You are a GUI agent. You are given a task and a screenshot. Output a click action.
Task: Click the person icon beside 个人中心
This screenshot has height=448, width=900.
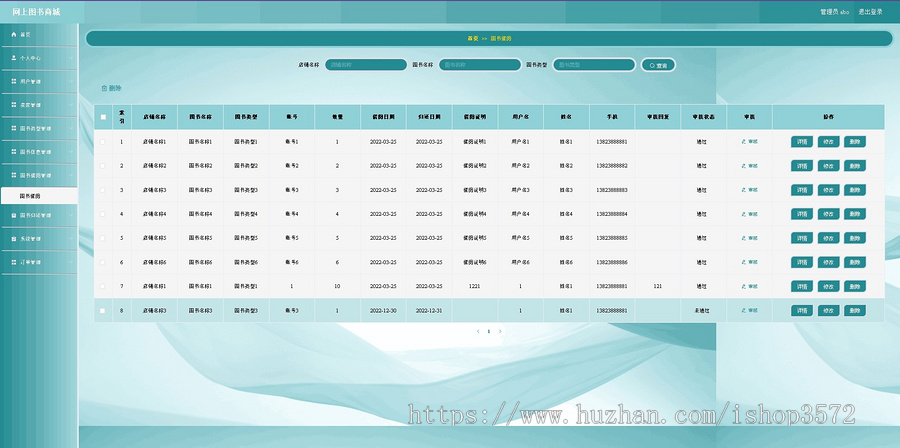(14, 58)
